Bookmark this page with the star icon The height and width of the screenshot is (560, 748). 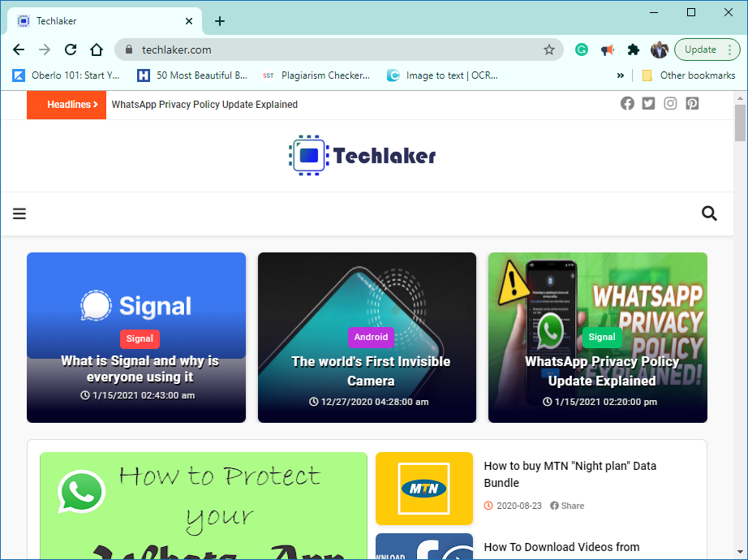[x=549, y=50]
